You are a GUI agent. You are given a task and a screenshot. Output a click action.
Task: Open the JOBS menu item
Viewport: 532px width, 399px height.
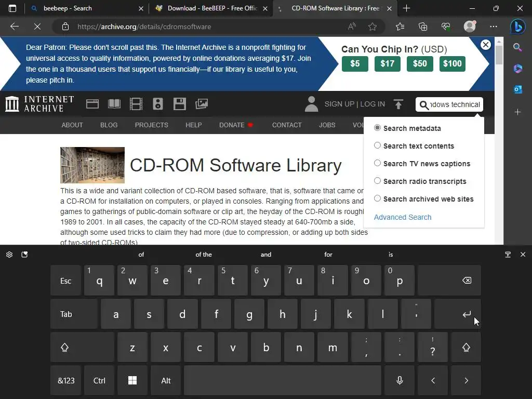point(327,125)
